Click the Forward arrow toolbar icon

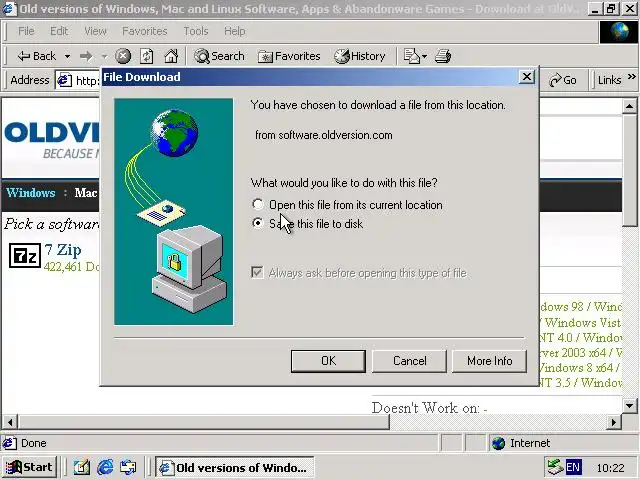86,56
